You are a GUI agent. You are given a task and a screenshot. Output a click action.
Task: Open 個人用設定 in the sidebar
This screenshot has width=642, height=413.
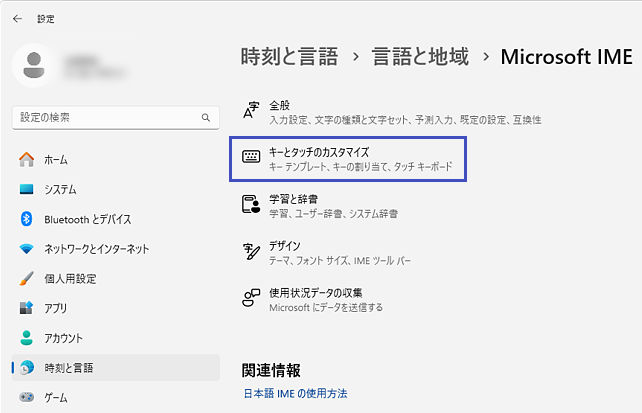pos(70,279)
